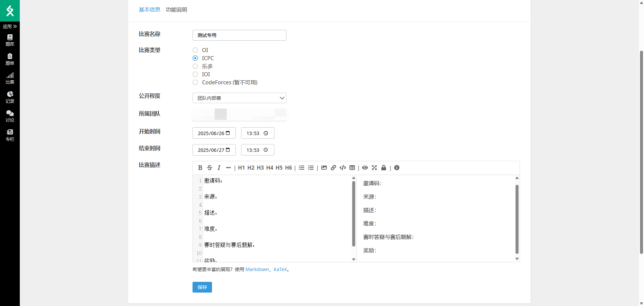
Task: Insert a hyperlink in the editor
Action: (x=333, y=168)
